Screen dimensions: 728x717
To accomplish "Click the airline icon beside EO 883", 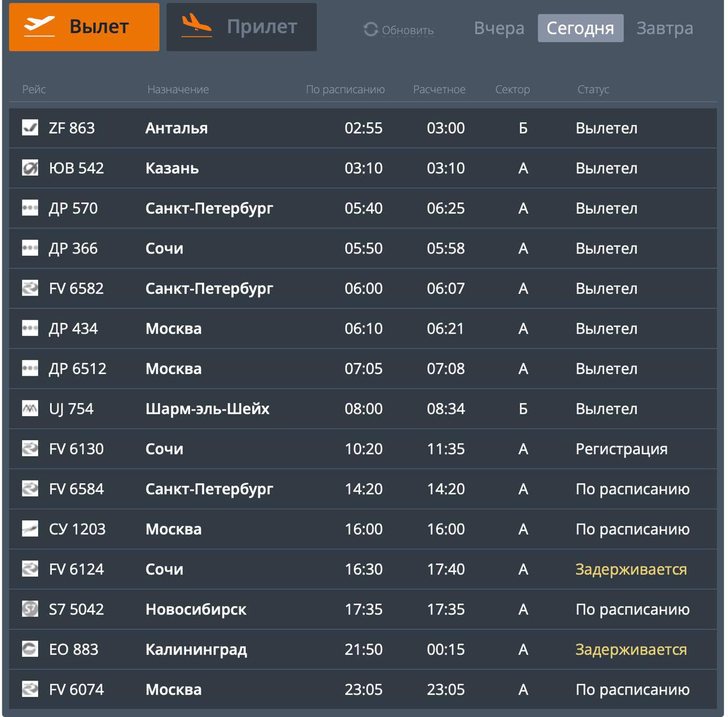I will 30,649.
